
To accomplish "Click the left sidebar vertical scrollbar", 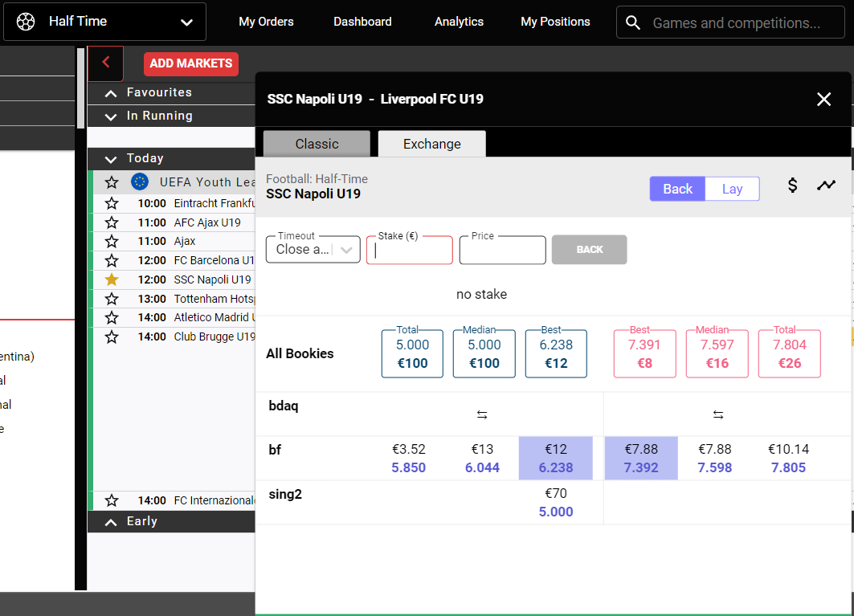I will pyautogui.click(x=80, y=88).
